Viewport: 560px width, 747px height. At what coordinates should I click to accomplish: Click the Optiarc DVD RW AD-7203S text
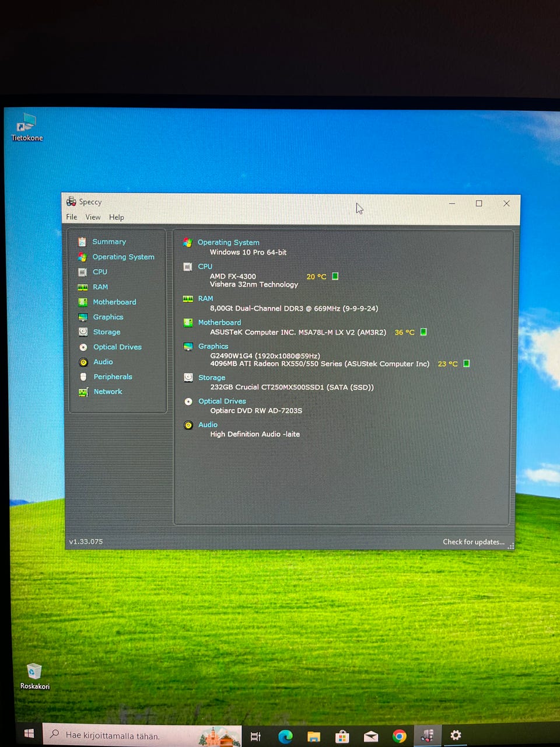point(256,411)
